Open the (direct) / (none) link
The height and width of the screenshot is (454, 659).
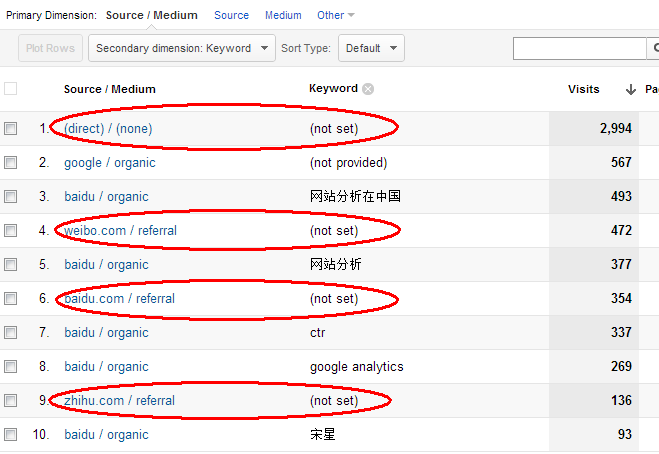click(108, 129)
